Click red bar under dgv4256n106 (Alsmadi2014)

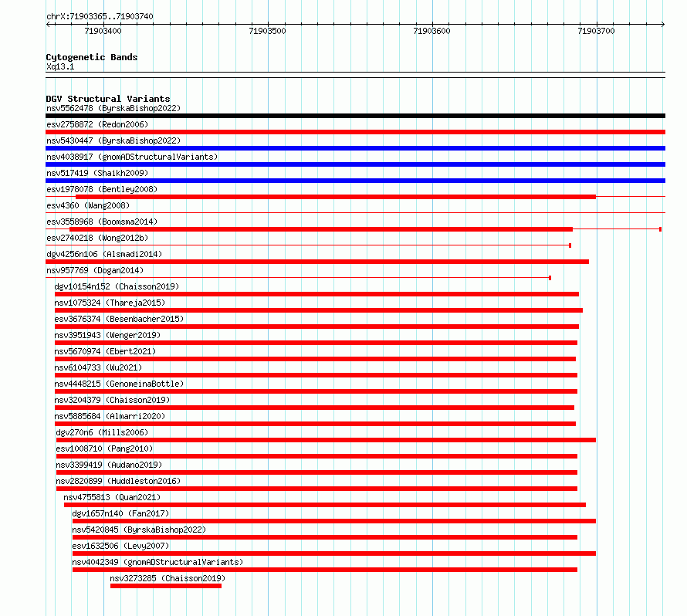[x=317, y=262]
